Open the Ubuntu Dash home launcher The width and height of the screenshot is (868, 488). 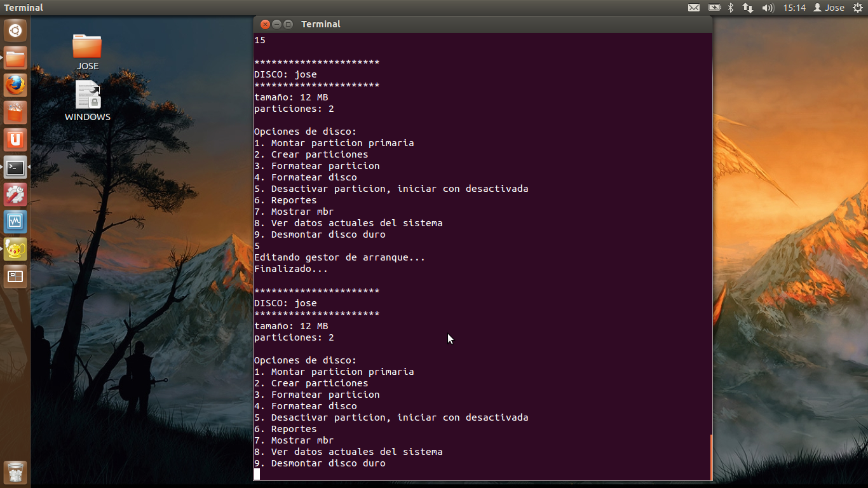point(15,30)
